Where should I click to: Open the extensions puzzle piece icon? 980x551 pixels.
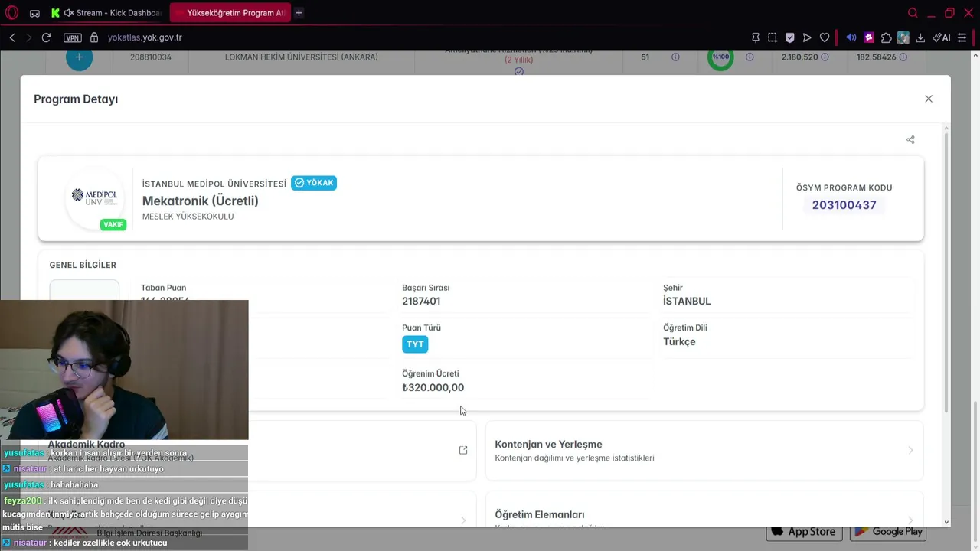(x=887, y=37)
